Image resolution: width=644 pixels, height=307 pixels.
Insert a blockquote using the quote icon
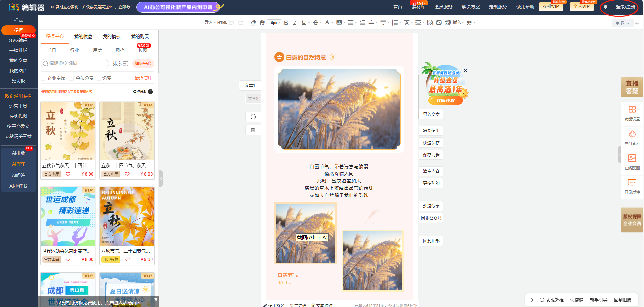tap(469, 23)
